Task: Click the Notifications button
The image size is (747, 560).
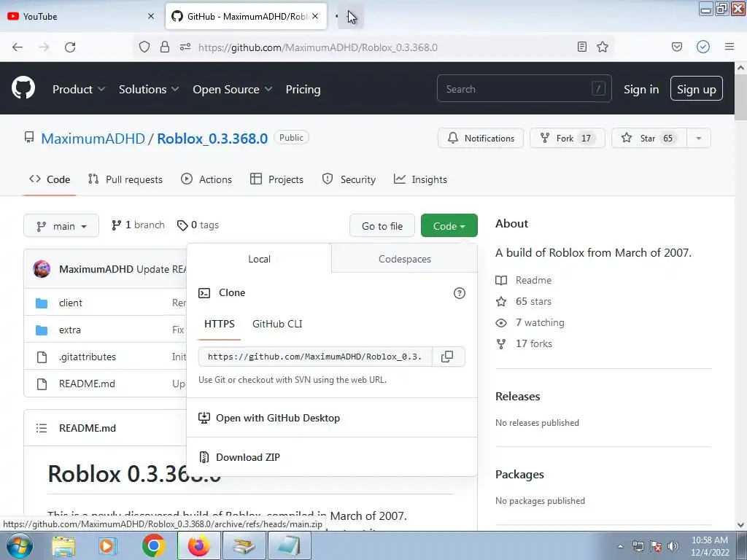Action: (x=480, y=138)
